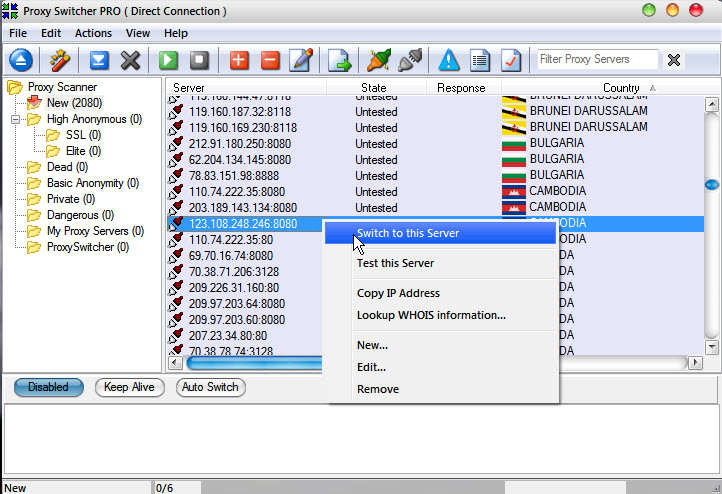Click the horizontal scrollbar blue thumb
722x494 pixels.
(254, 363)
